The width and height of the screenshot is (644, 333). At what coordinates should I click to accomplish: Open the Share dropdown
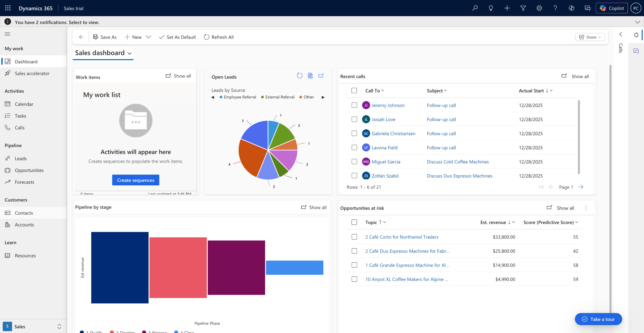[590, 37]
